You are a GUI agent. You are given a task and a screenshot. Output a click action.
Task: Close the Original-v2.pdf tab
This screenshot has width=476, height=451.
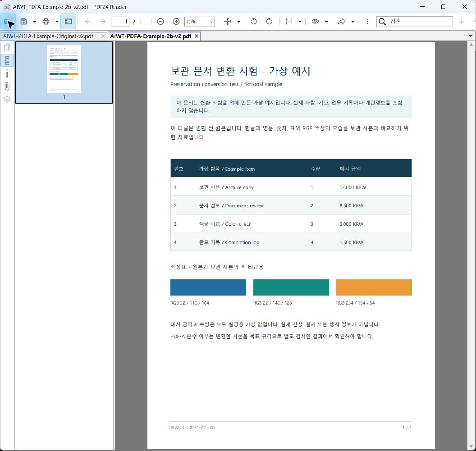click(103, 36)
